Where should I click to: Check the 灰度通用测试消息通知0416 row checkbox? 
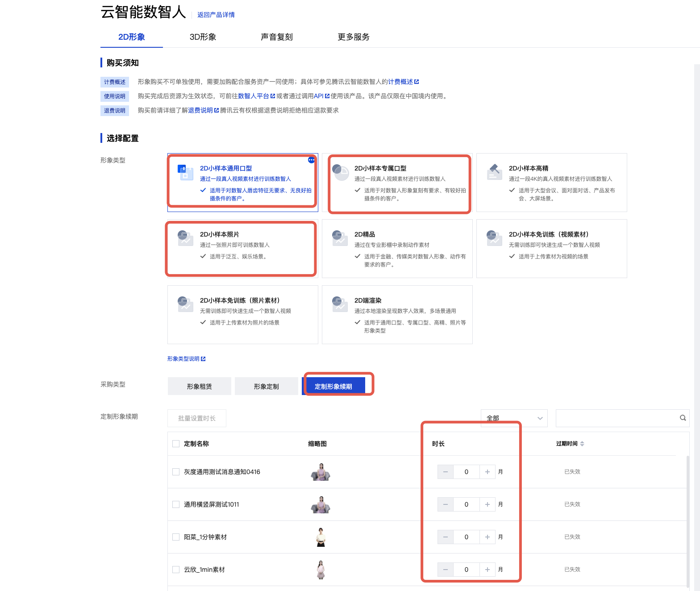click(x=176, y=472)
